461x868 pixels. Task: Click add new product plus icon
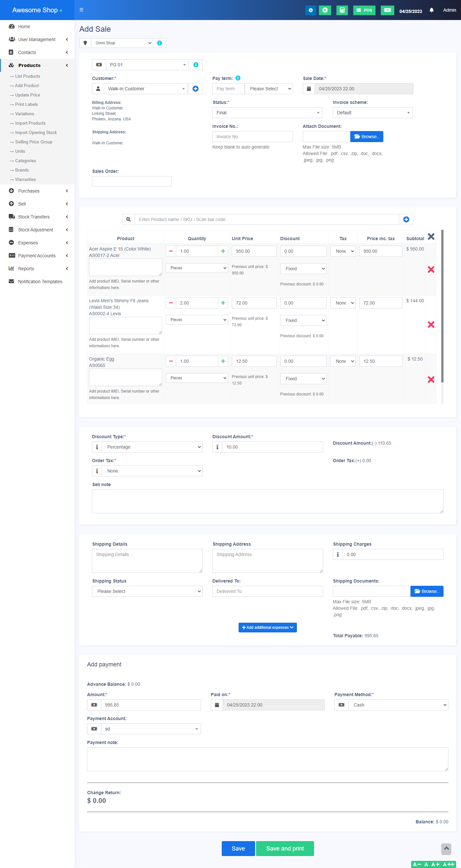coord(406,219)
